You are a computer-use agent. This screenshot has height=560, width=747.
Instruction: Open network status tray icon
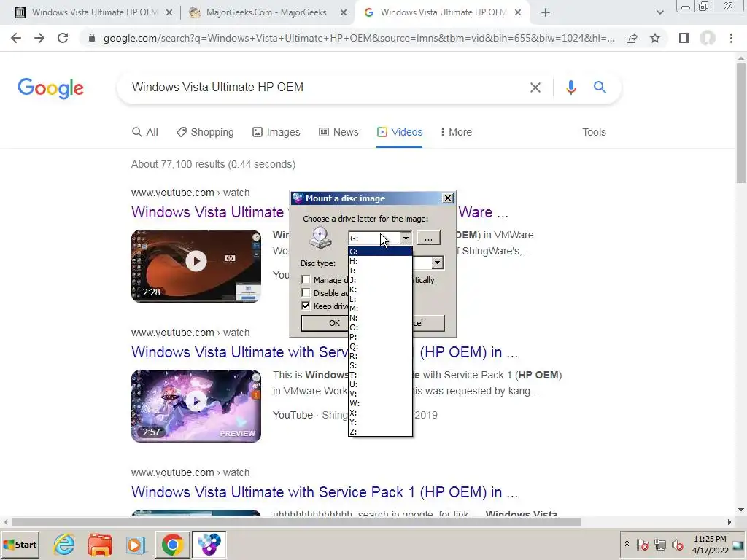659,544
